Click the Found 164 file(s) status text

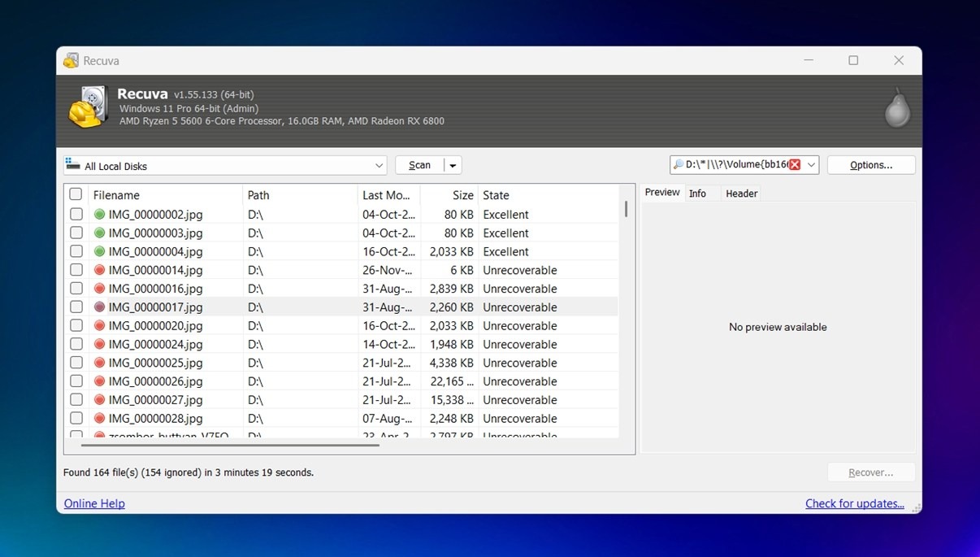coord(189,472)
